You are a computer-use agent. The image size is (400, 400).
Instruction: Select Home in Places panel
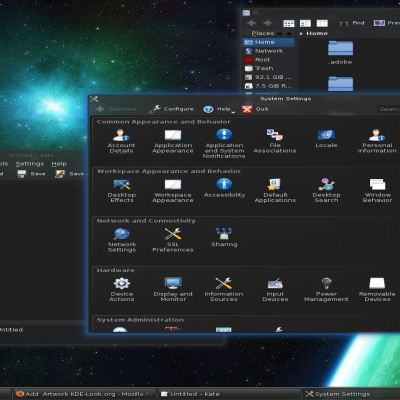[268, 42]
